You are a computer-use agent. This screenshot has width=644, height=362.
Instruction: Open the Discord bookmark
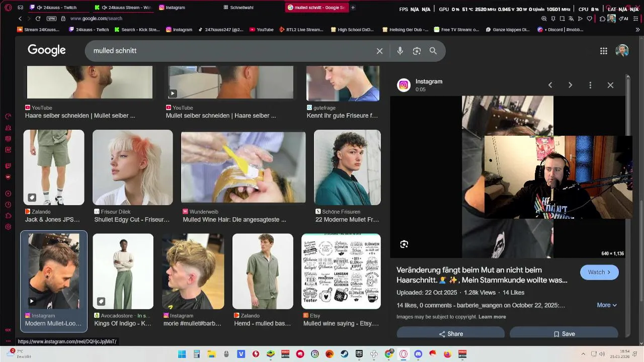click(560, 30)
